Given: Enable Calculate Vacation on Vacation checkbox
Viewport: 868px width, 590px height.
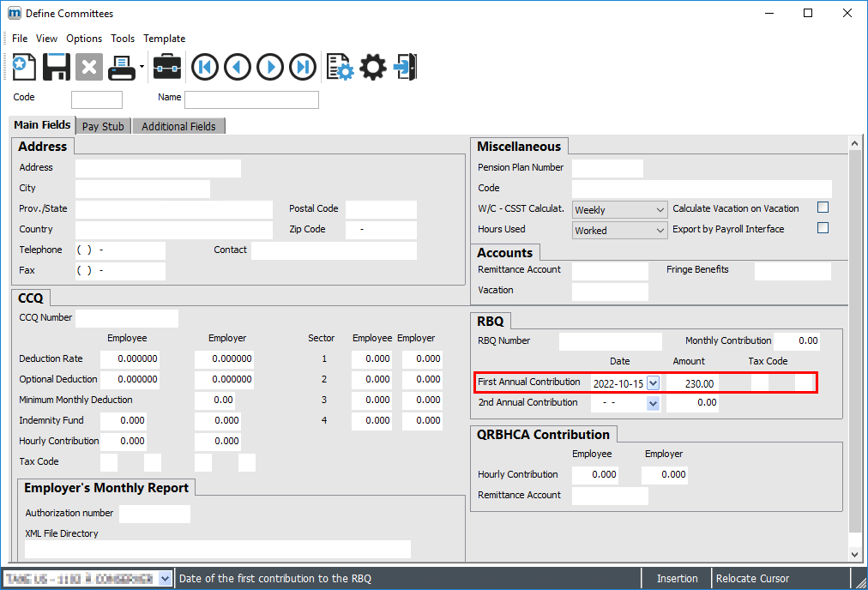Looking at the screenshot, I should [x=823, y=208].
